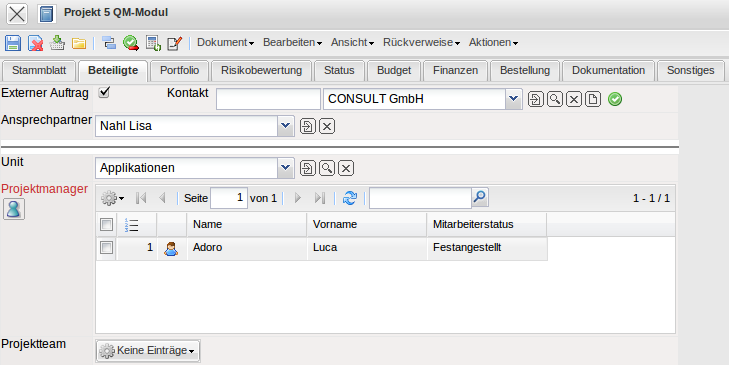Click the Seite page number field
Screen dimensions: 729x365
click(229, 198)
